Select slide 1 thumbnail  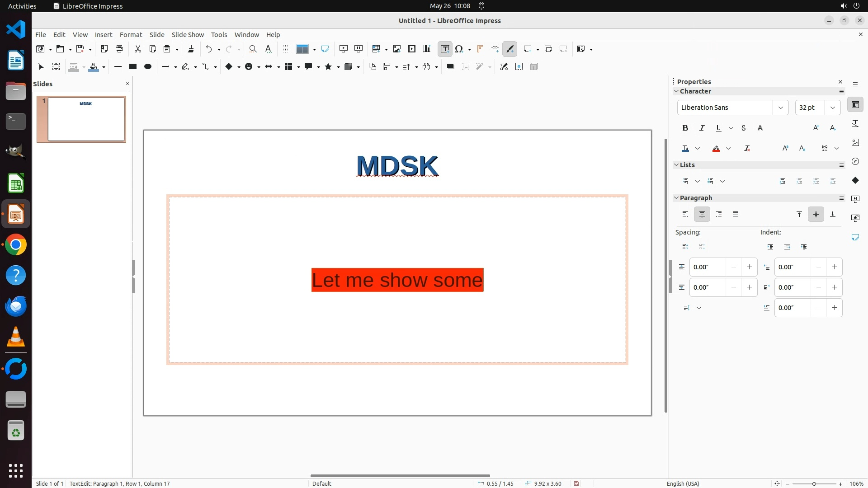86,119
